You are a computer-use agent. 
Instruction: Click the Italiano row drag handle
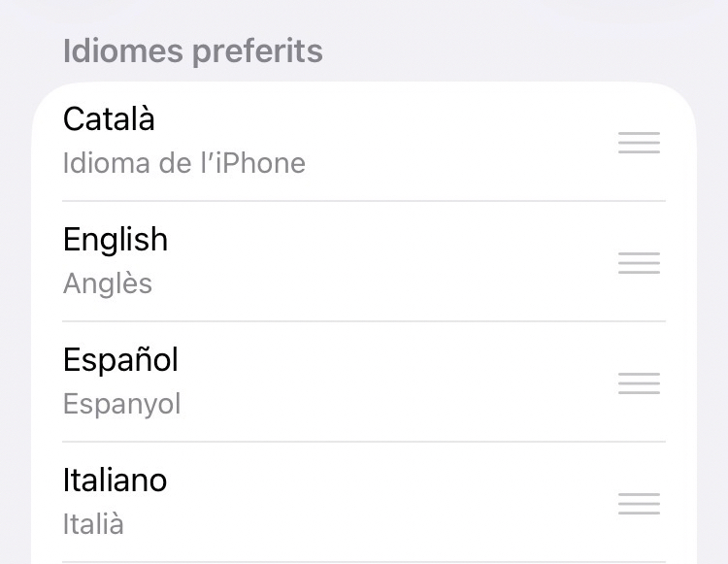click(x=639, y=504)
